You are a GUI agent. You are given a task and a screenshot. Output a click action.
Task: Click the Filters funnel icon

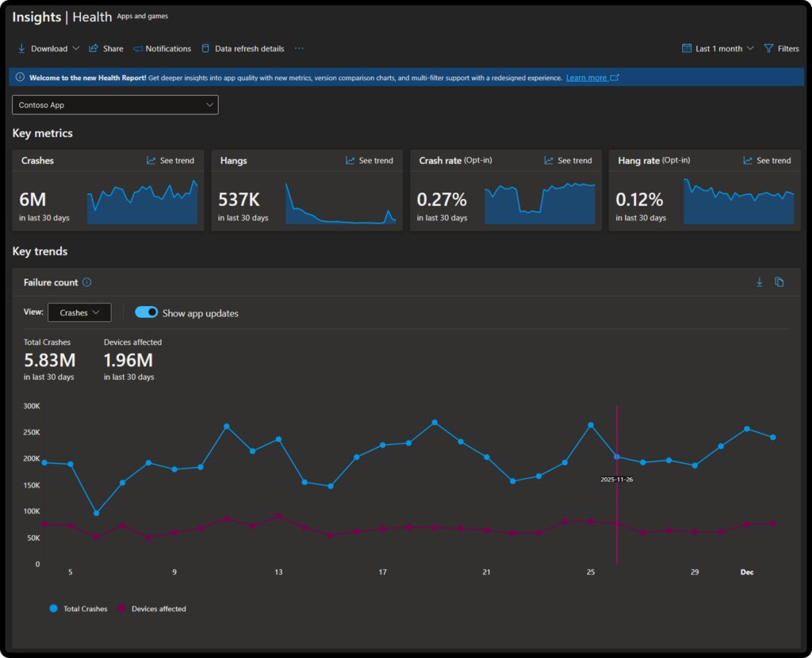click(768, 48)
